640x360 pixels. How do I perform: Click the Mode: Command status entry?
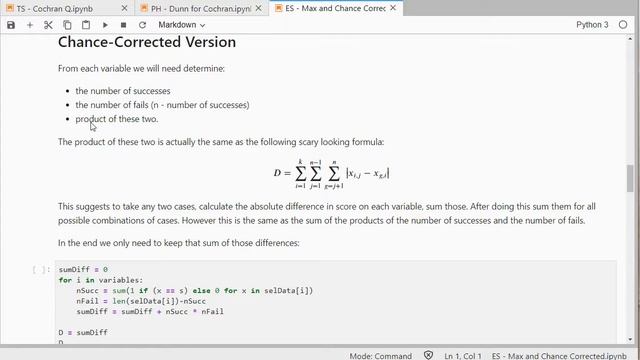pos(380,356)
